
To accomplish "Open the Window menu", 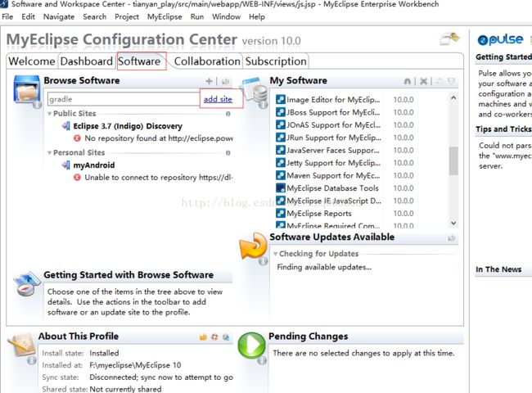I will [226, 16].
